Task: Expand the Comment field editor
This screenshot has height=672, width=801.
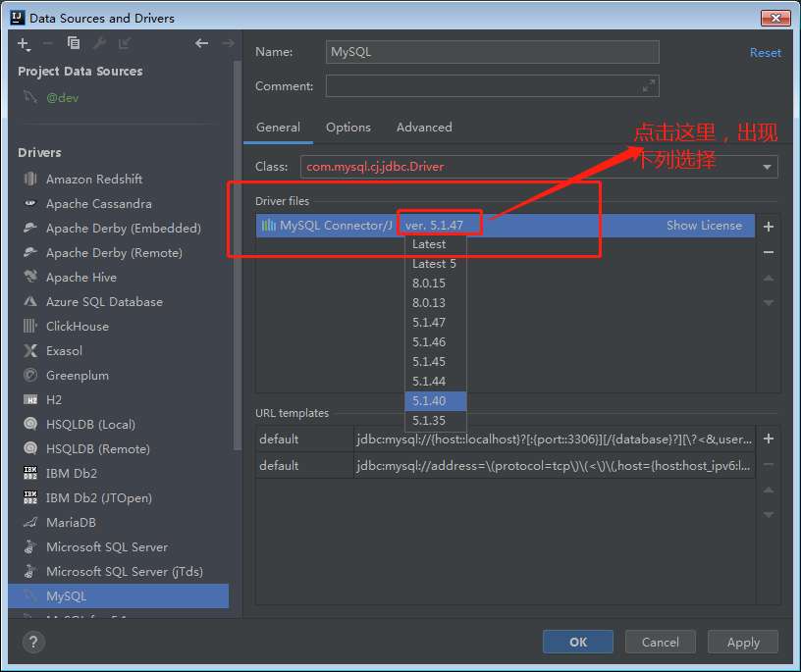Action: click(649, 85)
